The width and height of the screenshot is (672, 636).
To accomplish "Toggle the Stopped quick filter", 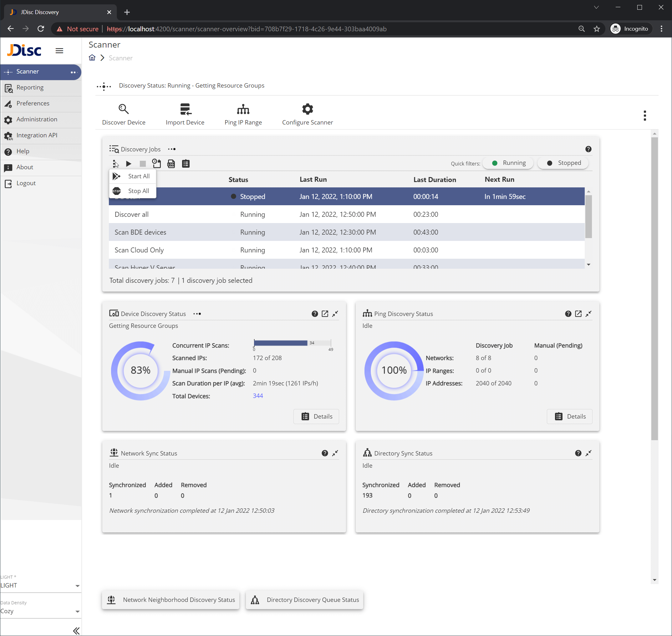I will tap(563, 163).
